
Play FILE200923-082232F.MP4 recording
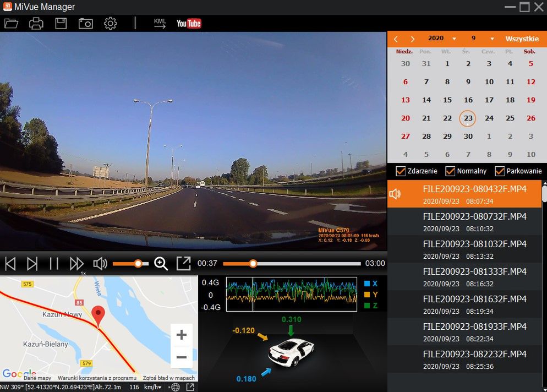tap(464, 360)
